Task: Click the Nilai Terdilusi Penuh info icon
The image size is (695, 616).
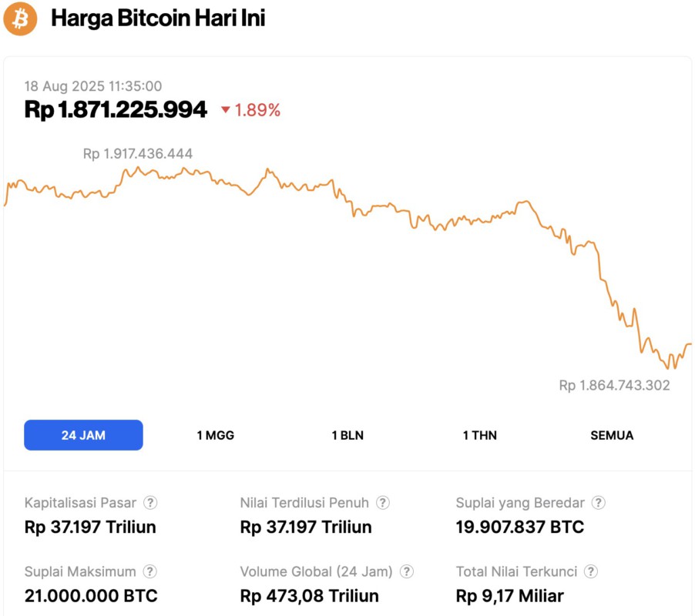Action: coord(382,503)
